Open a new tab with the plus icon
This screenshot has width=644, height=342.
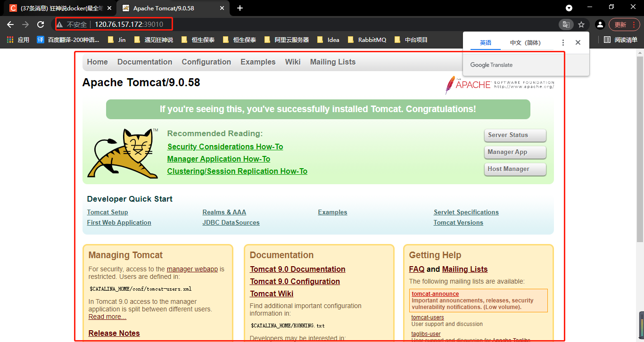[x=240, y=8]
